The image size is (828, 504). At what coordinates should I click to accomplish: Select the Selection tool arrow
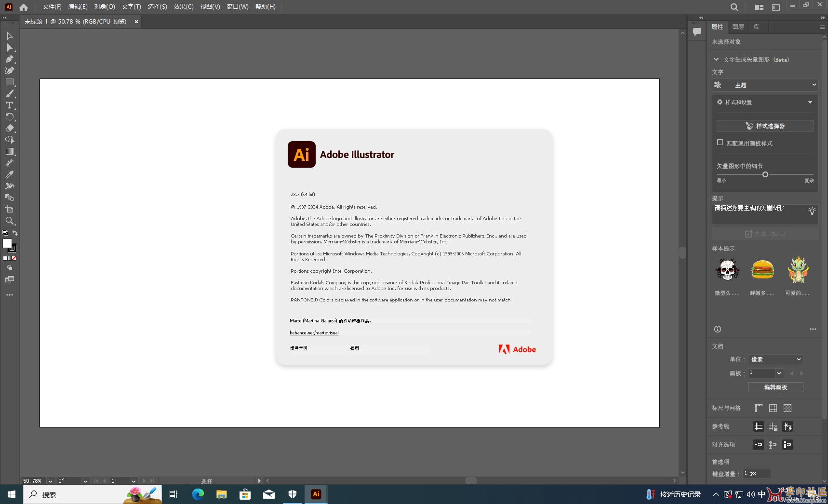tap(9, 36)
